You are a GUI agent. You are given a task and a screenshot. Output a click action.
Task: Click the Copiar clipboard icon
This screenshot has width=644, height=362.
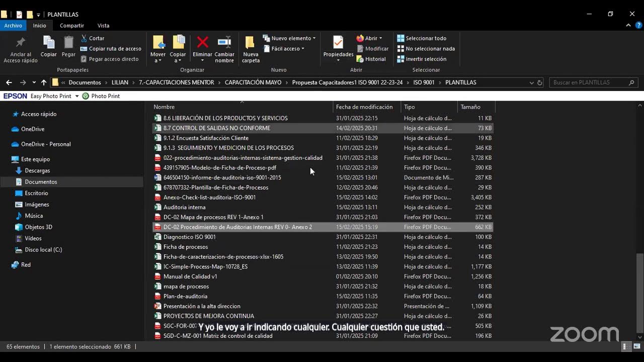click(x=49, y=42)
